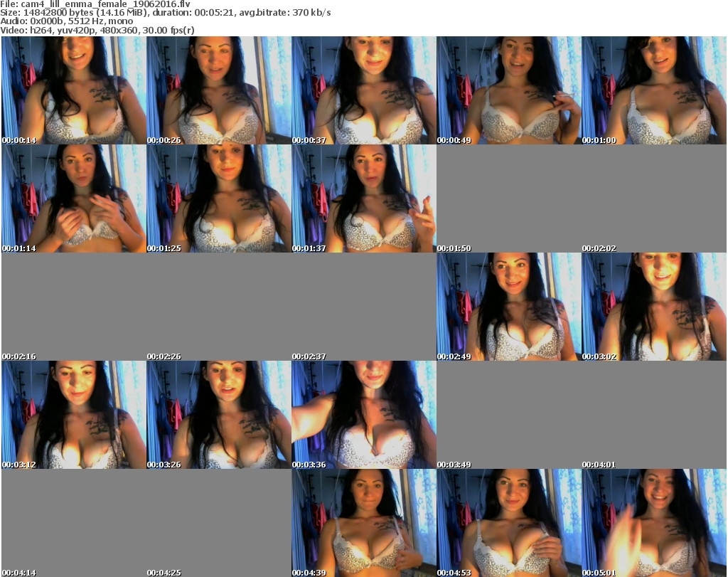
Task: Select the frame captured at 00:03:12
Action: [74, 415]
